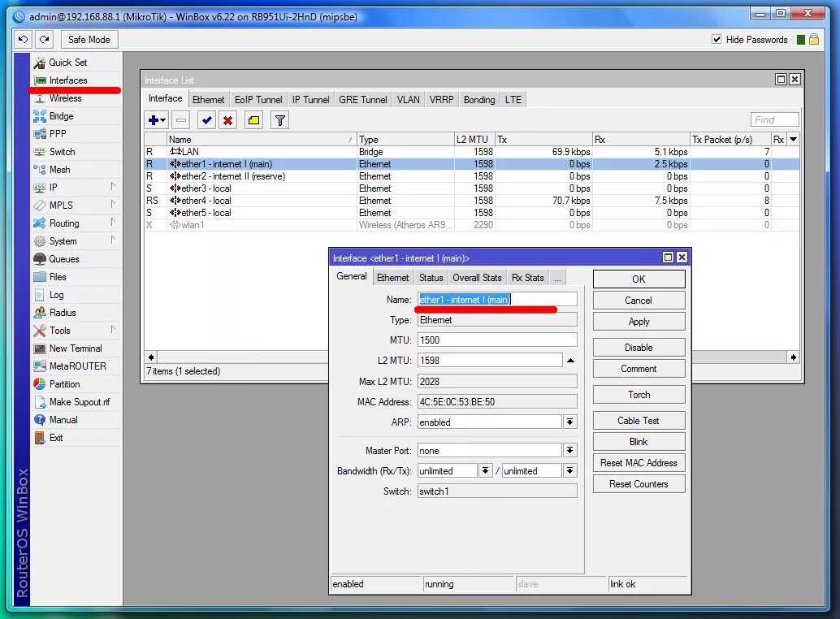Open ARP dropdown

click(x=570, y=422)
